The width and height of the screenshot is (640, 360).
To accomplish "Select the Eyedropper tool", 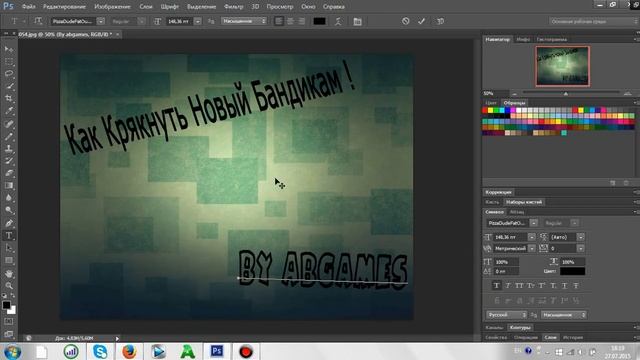I will coord(9,111).
